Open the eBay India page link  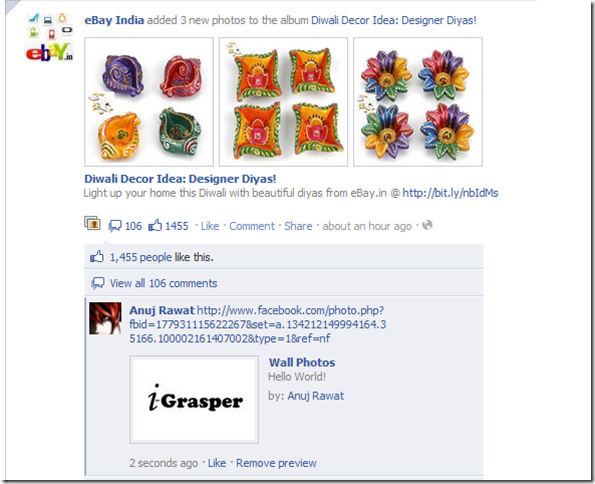point(114,20)
